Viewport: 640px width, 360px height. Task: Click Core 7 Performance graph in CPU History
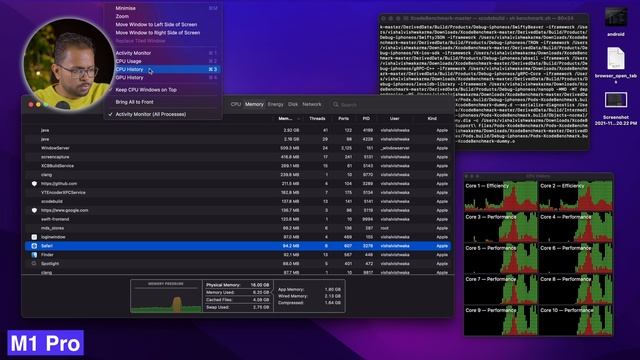pos(501,289)
